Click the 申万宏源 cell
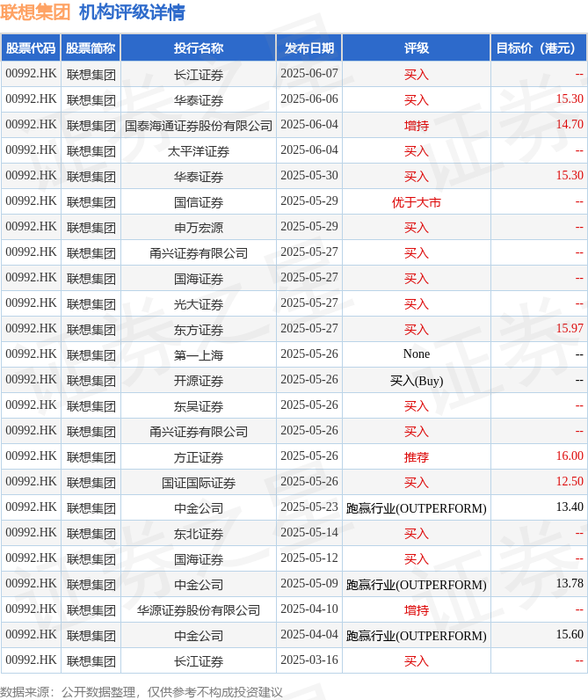Image resolution: width=588 pixels, height=700 pixels. coord(199,227)
